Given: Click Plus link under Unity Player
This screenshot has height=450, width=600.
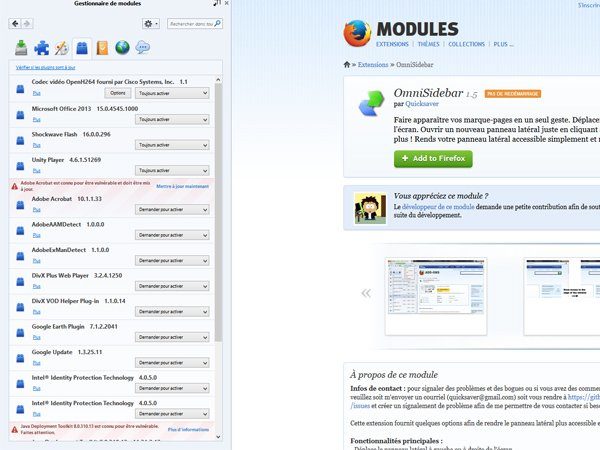Looking at the screenshot, I should point(36,171).
